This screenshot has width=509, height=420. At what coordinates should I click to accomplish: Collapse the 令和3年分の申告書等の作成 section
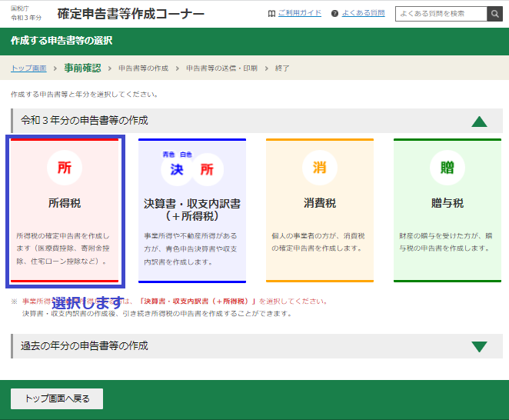tap(479, 121)
